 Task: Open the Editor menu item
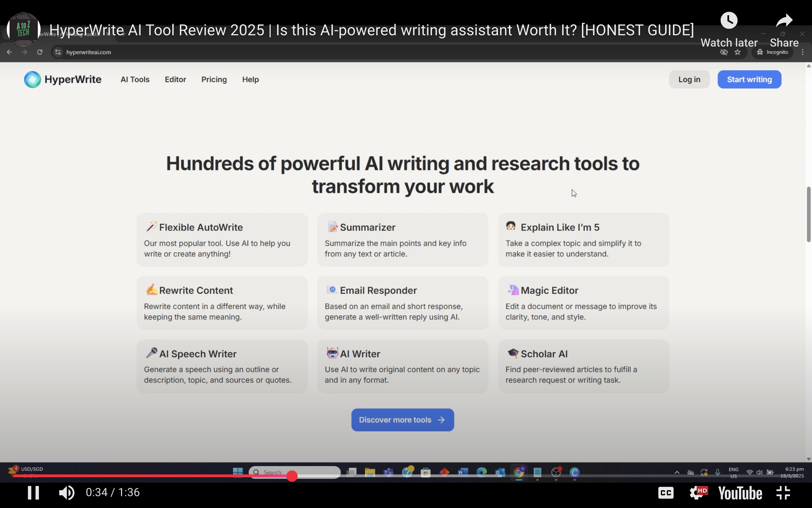[x=175, y=80]
